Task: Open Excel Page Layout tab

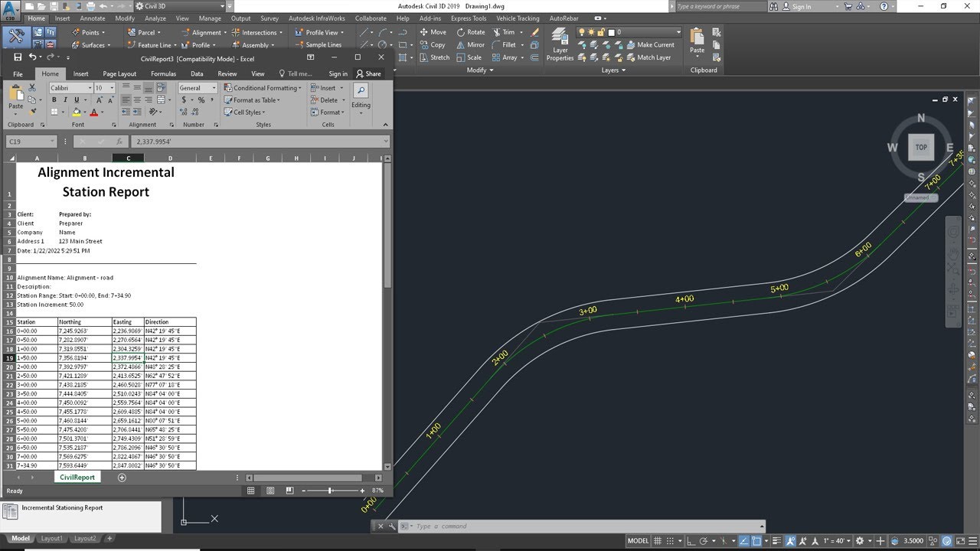Action: coord(119,74)
